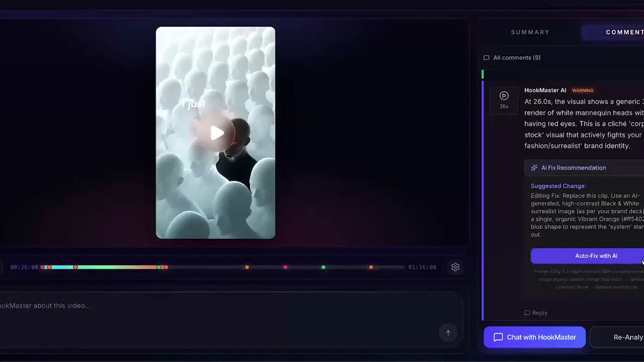Switch to the Comments tab
The width and height of the screenshot is (644, 362).
click(x=624, y=32)
